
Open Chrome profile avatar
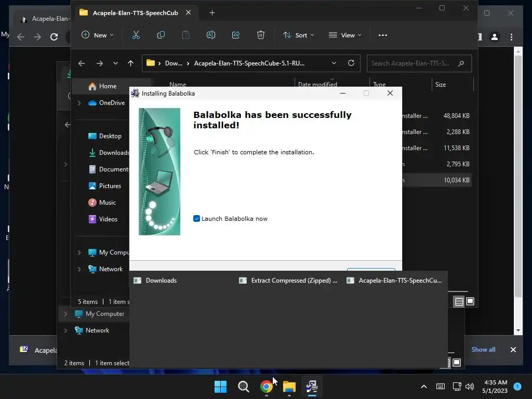click(495, 37)
